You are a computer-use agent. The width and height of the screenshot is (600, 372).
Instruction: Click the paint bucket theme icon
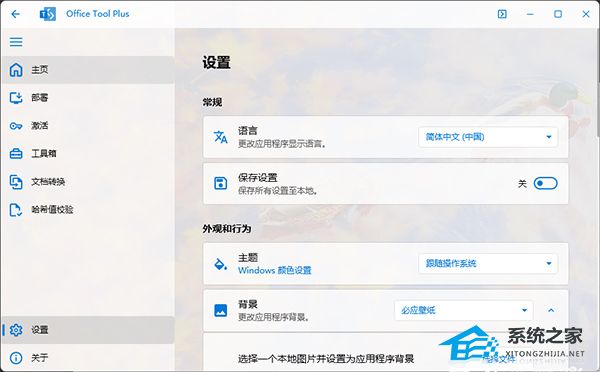click(x=220, y=264)
